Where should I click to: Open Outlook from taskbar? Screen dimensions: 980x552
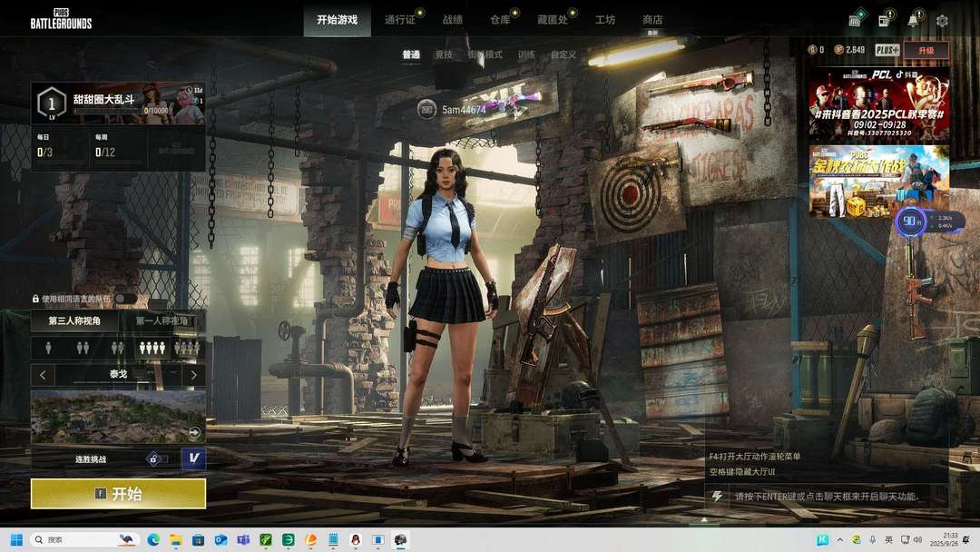coord(220,539)
